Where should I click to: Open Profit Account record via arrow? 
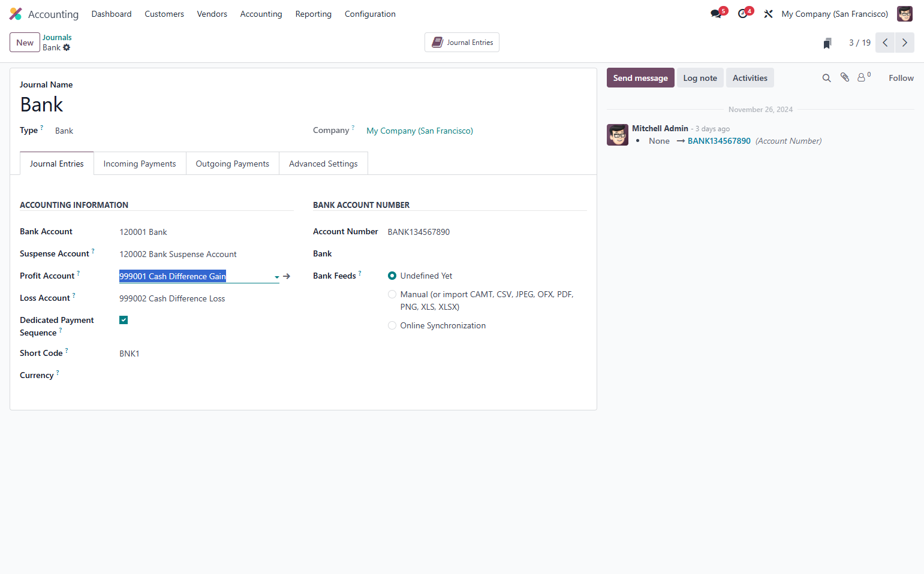287,276
